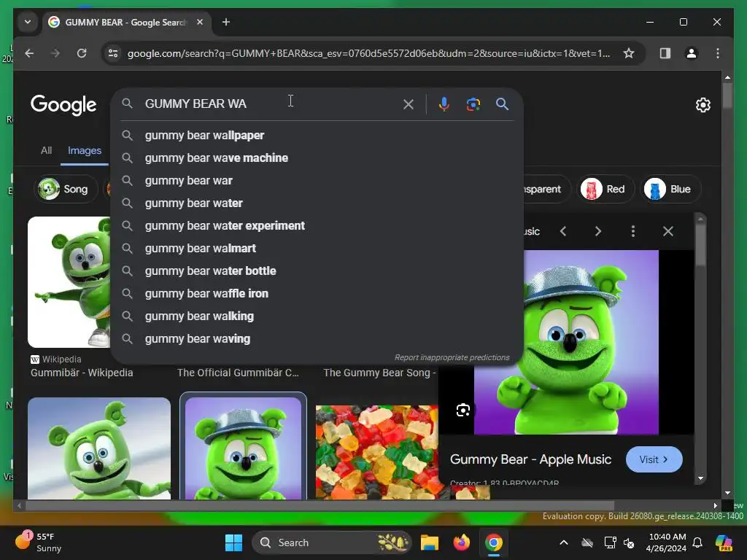Clear the search box with the X icon
The image size is (747, 560).
pos(409,104)
